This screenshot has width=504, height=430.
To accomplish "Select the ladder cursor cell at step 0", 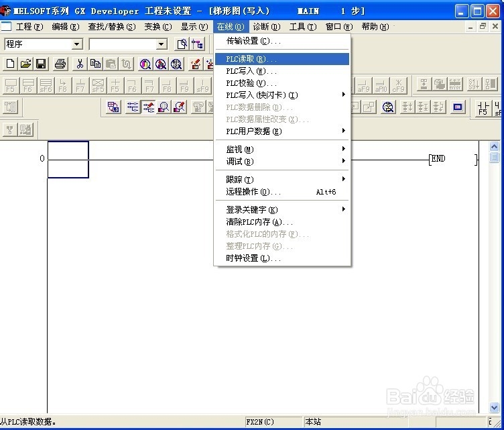I will [68, 160].
